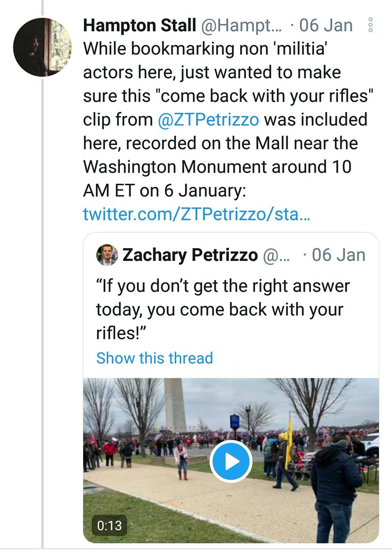Click the Hampton Stall display name
392x560 pixels.
coord(139,26)
